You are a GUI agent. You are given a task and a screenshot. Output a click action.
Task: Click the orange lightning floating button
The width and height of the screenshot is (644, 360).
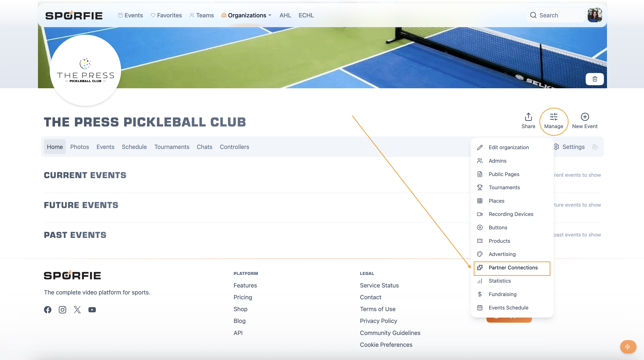[628, 347]
